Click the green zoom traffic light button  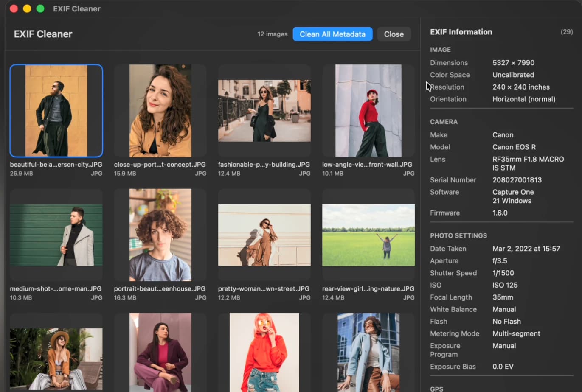[40, 8]
